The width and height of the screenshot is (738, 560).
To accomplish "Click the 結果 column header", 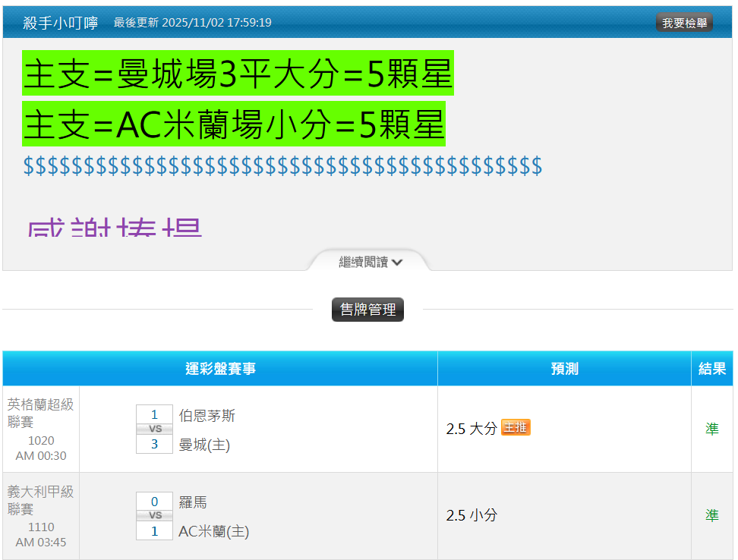I will click(x=711, y=369).
